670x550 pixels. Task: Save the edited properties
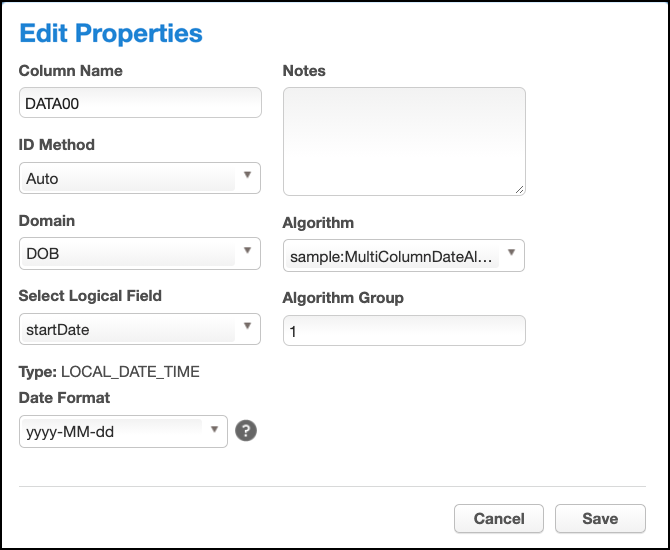click(600, 519)
